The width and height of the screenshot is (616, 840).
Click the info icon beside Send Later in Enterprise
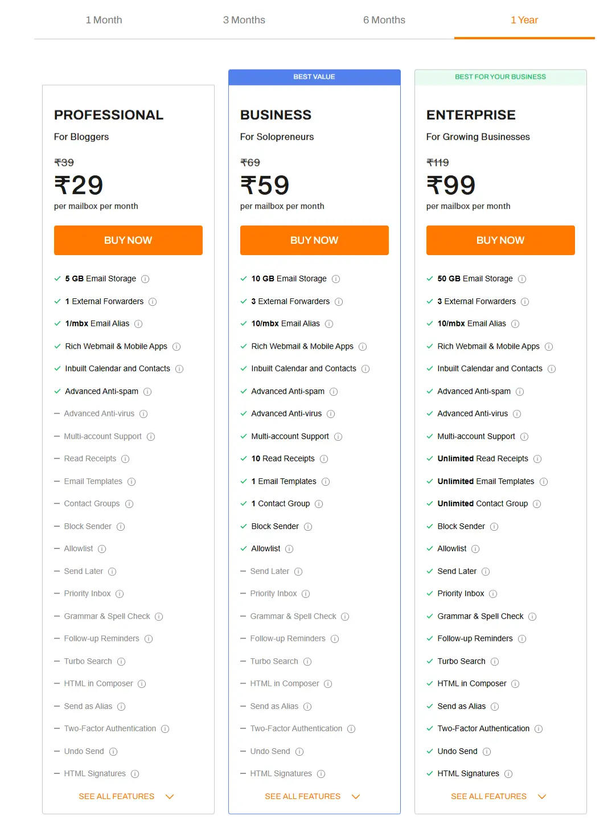pyautogui.click(x=485, y=571)
